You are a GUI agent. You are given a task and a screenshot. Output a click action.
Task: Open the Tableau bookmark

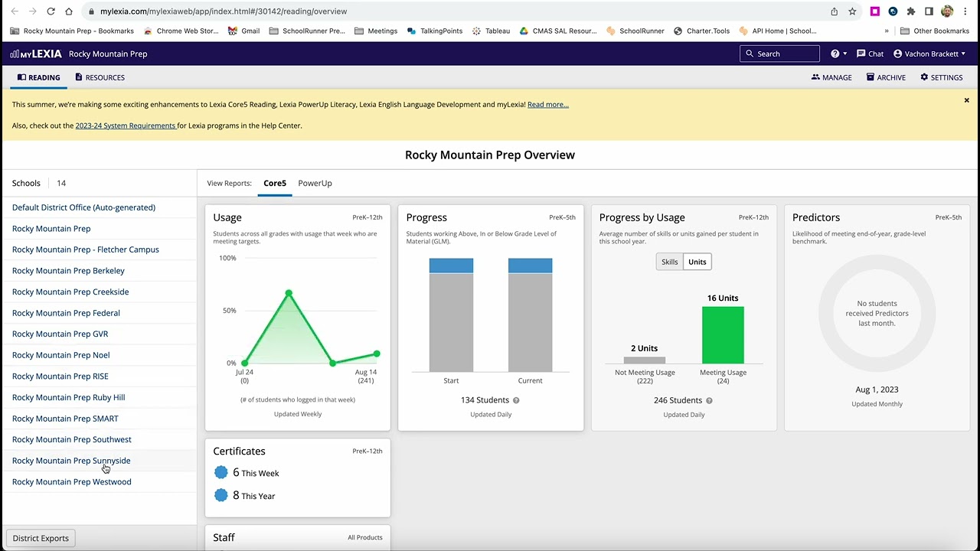(x=491, y=31)
